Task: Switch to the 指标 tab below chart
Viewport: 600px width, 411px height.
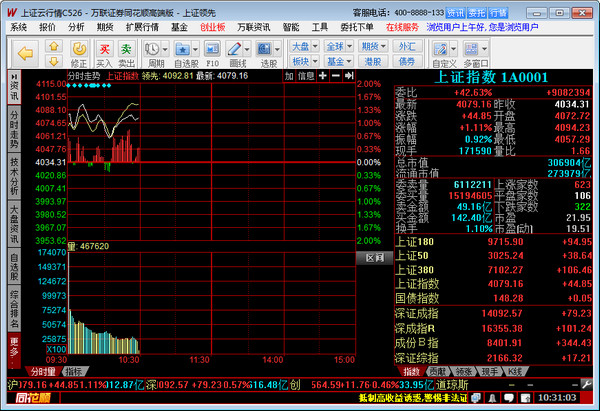Action: (74, 370)
